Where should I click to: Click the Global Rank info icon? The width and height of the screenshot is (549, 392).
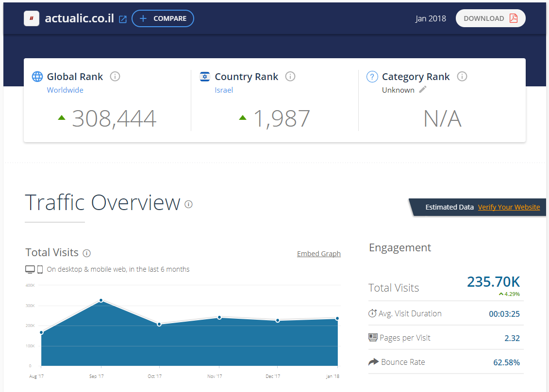[x=115, y=77]
